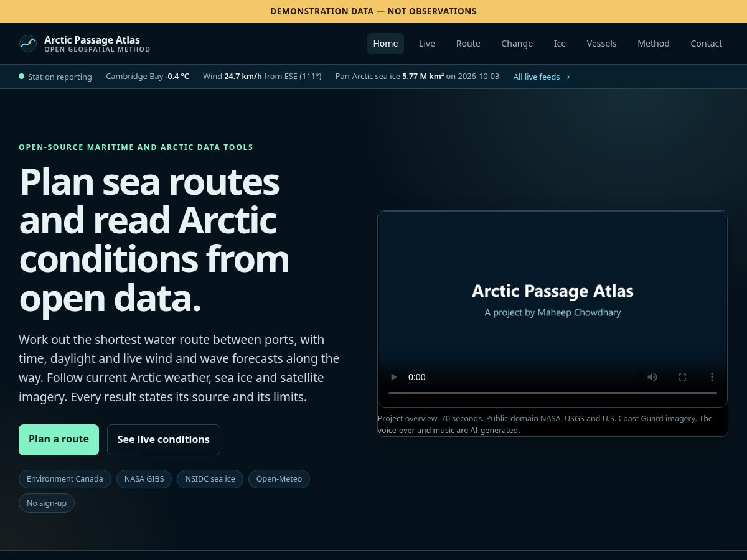Select the Open-Meteo chip
This screenshot has width=747, height=560.
click(279, 479)
